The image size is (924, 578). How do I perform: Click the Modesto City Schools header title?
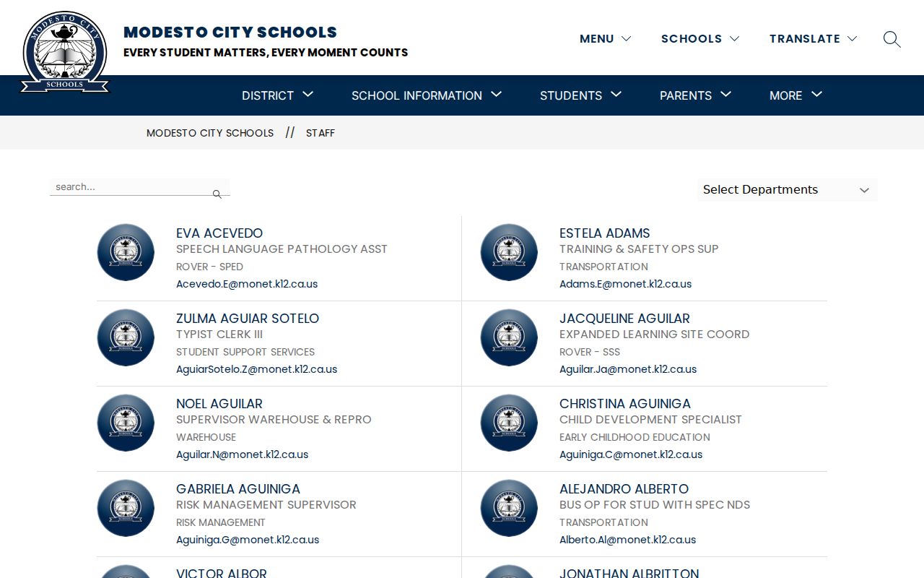tap(230, 32)
